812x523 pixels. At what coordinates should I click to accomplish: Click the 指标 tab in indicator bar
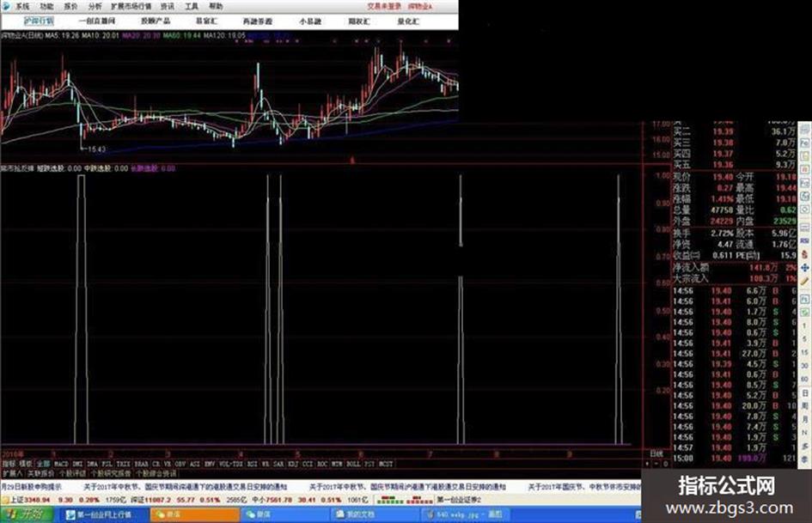[8, 464]
